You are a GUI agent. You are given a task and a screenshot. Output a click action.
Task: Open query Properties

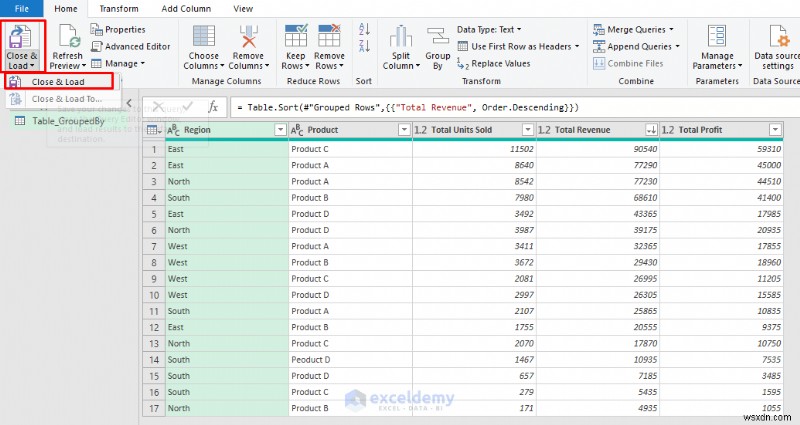pos(118,30)
